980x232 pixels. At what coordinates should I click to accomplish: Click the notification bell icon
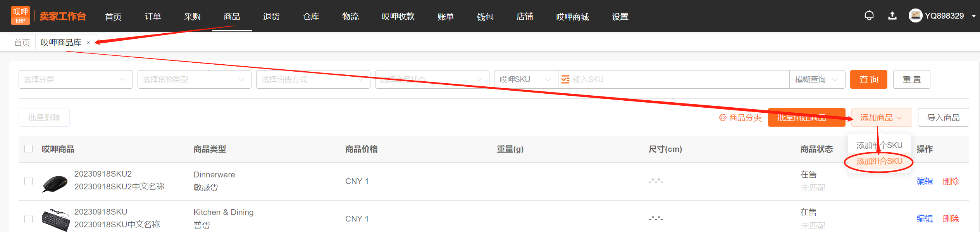(x=869, y=16)
